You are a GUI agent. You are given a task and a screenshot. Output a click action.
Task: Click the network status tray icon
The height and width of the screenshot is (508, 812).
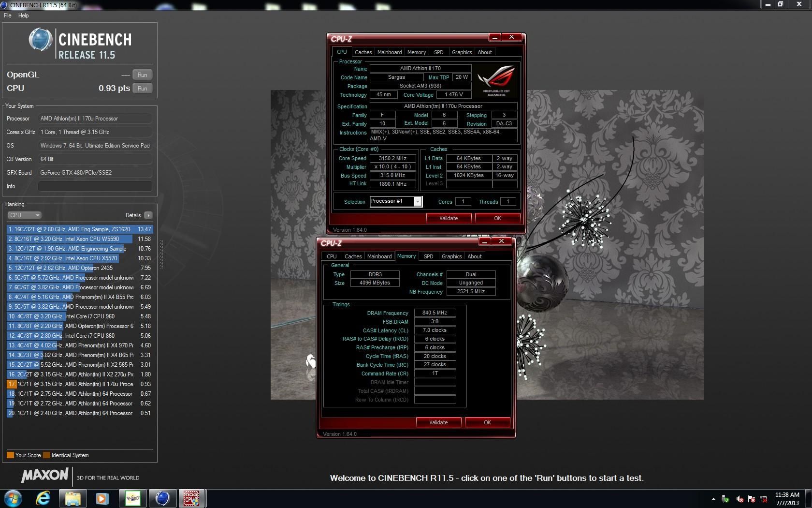coord(764,499)
